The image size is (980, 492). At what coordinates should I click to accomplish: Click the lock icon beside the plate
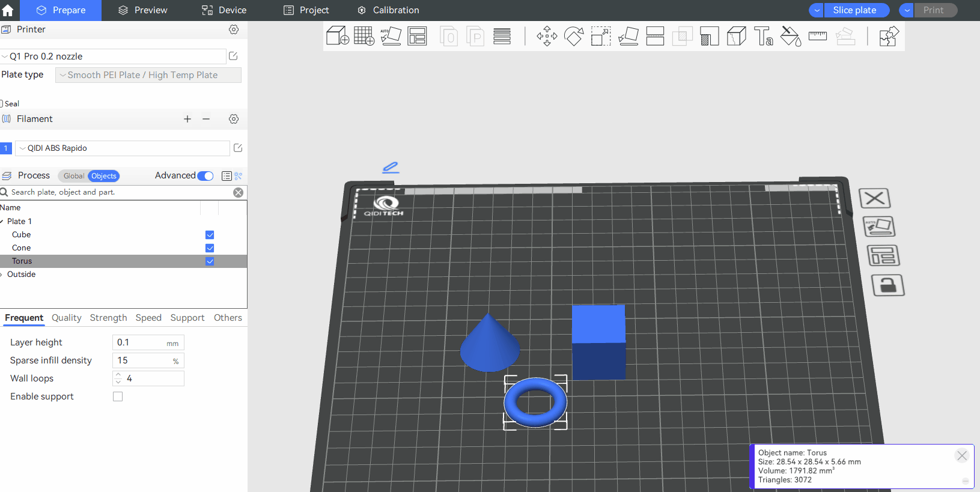tap(888, 285)
